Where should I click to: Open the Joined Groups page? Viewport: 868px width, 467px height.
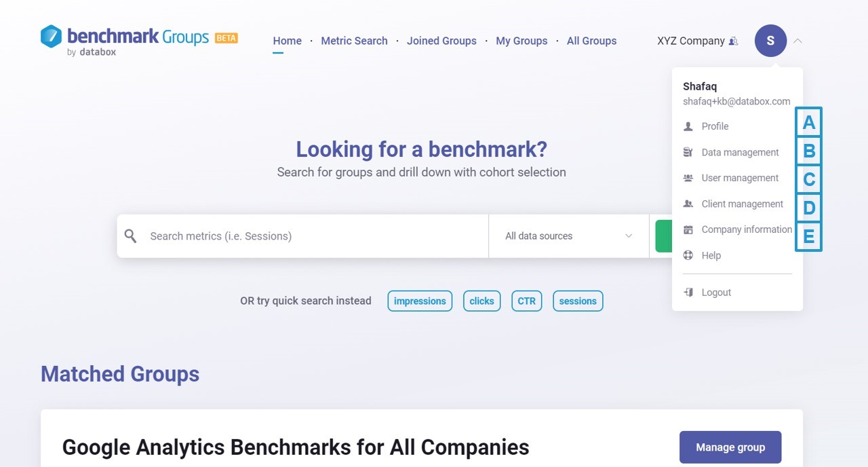(x=441, y=41)
